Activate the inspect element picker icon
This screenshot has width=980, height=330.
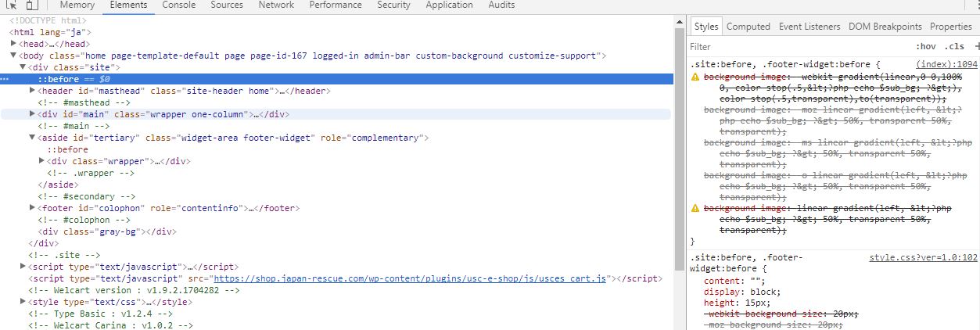click(x=12, y=5)
